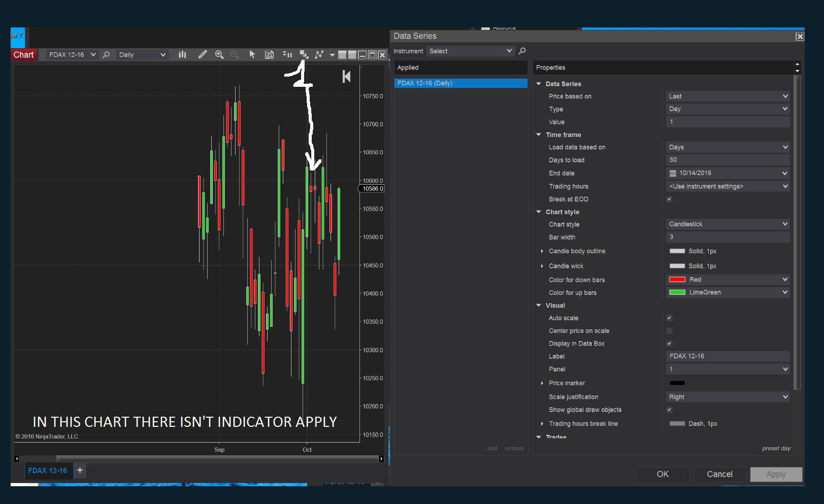Open the Panel dropdown
The width and height of the screenshot is (824, 504).
pos(728,369)
